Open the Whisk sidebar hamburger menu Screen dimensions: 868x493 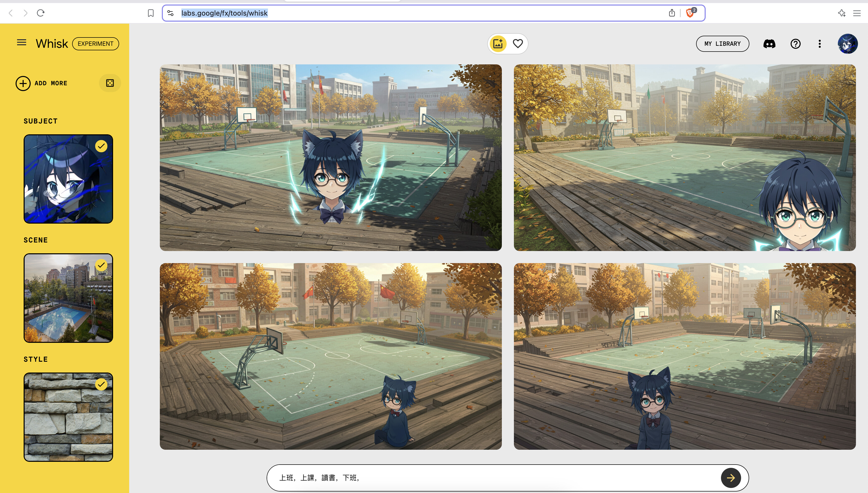coord(21,42)
